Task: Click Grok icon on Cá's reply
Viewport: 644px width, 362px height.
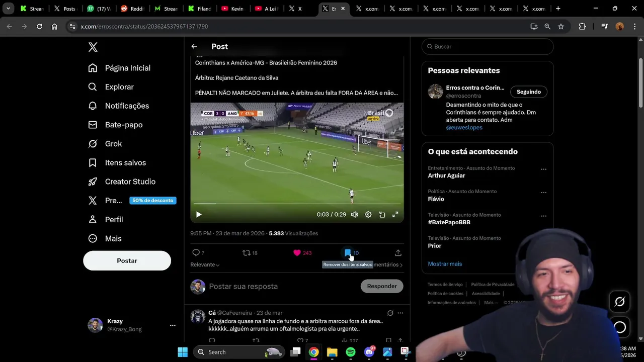Action: tap(390, 313)
